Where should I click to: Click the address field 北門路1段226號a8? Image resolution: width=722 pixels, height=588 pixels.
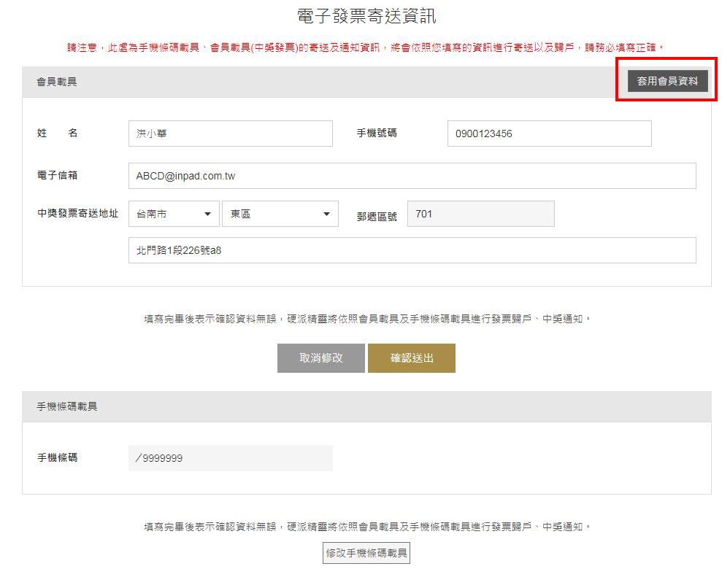click(x=412, y=250)
